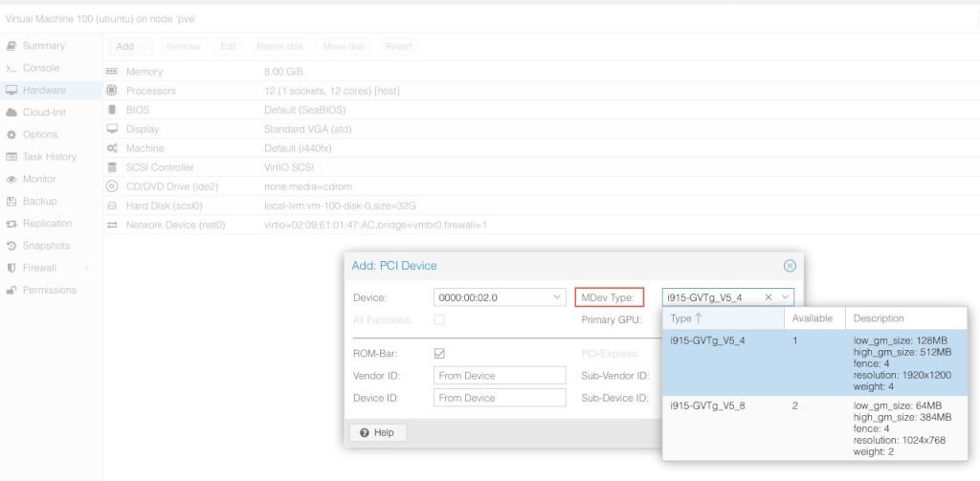Screen dimensions: 980x481
Task: Open the Console view
Action: point(40,68)
